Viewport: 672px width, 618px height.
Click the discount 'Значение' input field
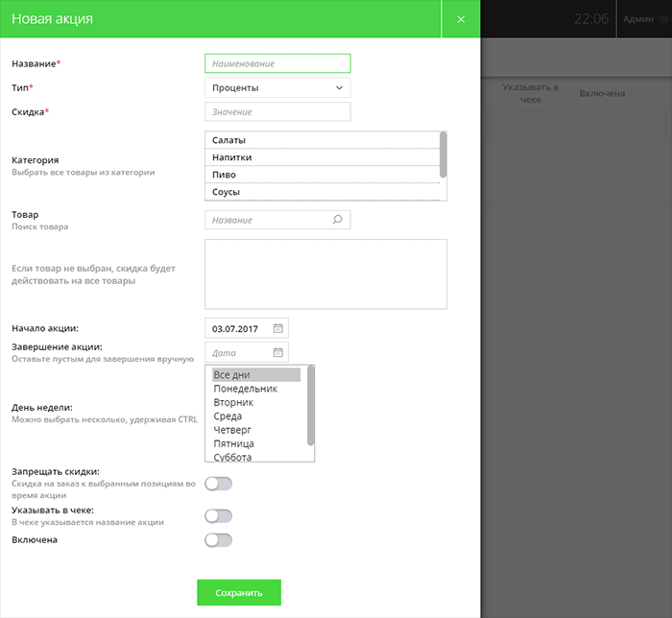(x=277, y=112)
